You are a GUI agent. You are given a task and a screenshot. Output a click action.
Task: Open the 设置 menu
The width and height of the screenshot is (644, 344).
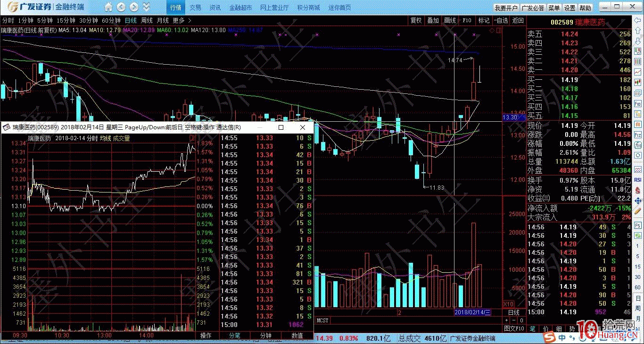(x=570, y=8)
